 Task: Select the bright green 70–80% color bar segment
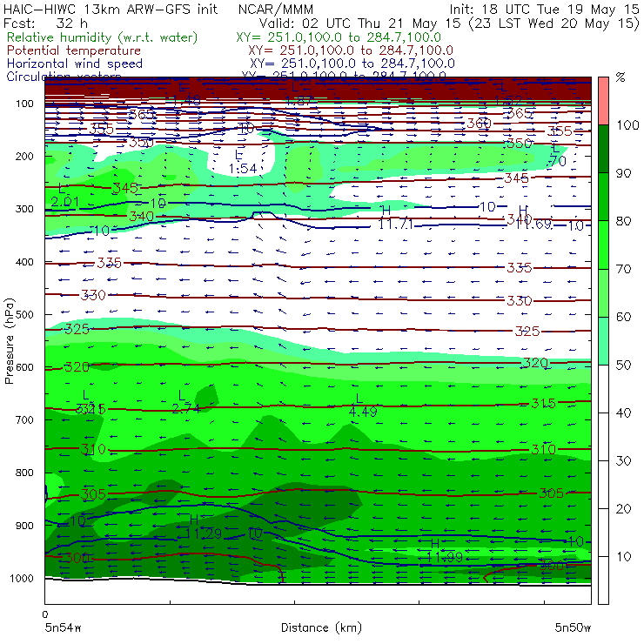coord(603,245)
